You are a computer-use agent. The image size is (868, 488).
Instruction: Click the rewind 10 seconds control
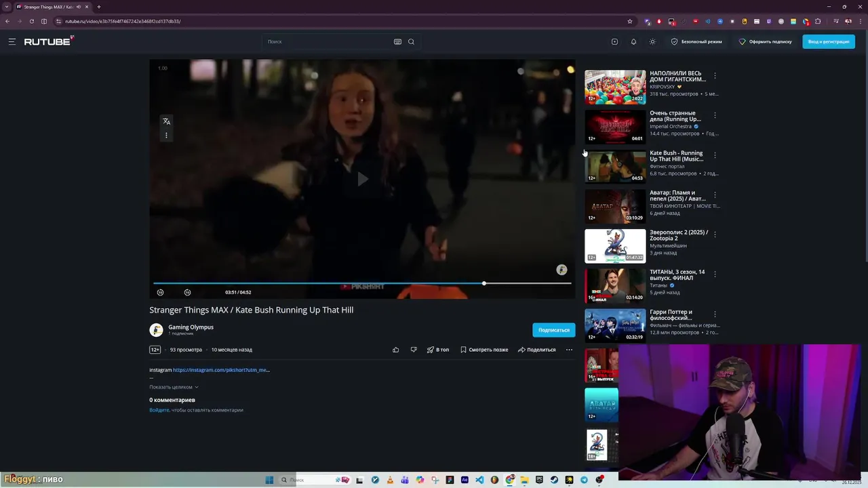tap(160, 292)
